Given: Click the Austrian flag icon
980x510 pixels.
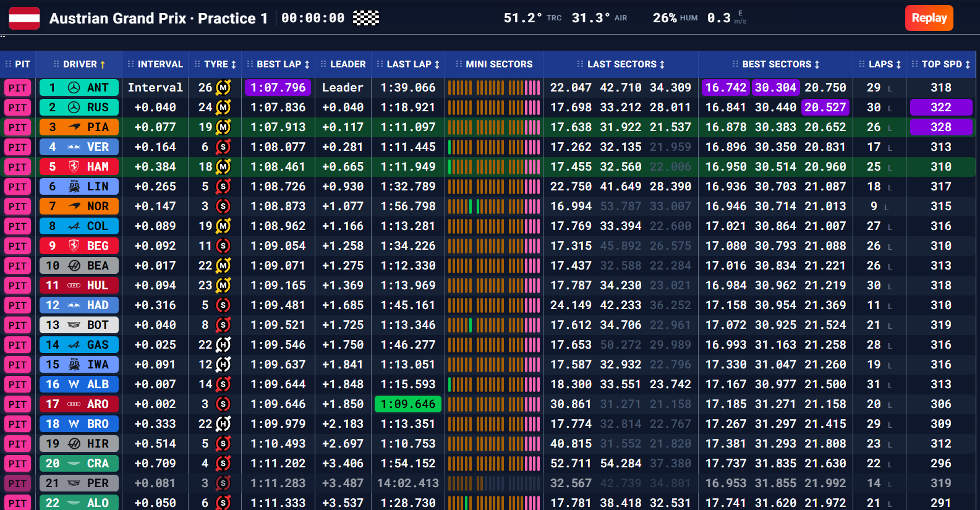Looking at the screenshot, I should 24,18.
